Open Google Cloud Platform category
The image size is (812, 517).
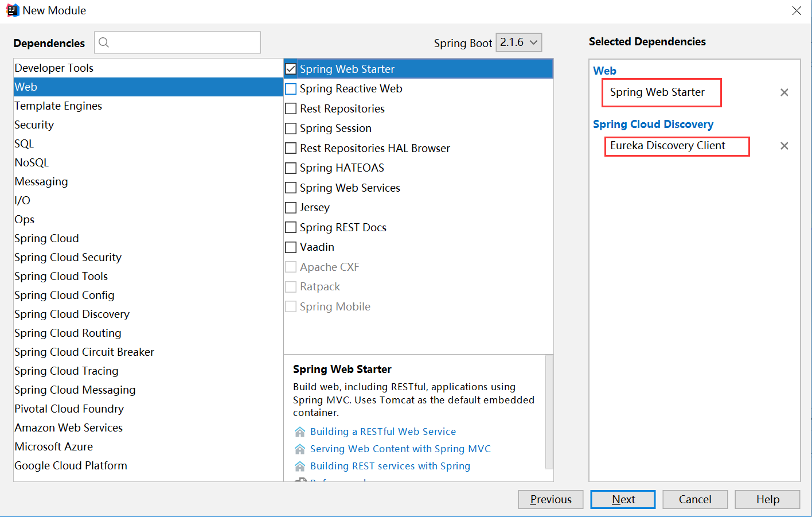[x=148, y=465]
